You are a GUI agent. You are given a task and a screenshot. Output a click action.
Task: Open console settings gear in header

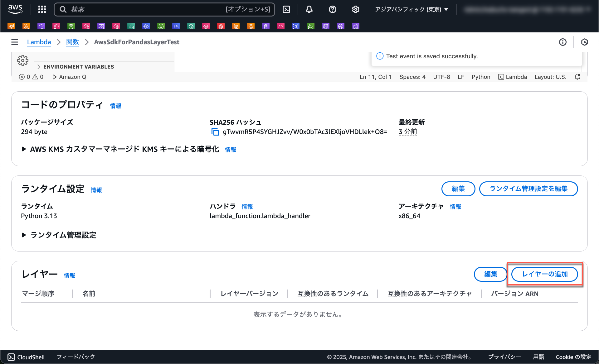pyautogui.click(x=355, y=9)
